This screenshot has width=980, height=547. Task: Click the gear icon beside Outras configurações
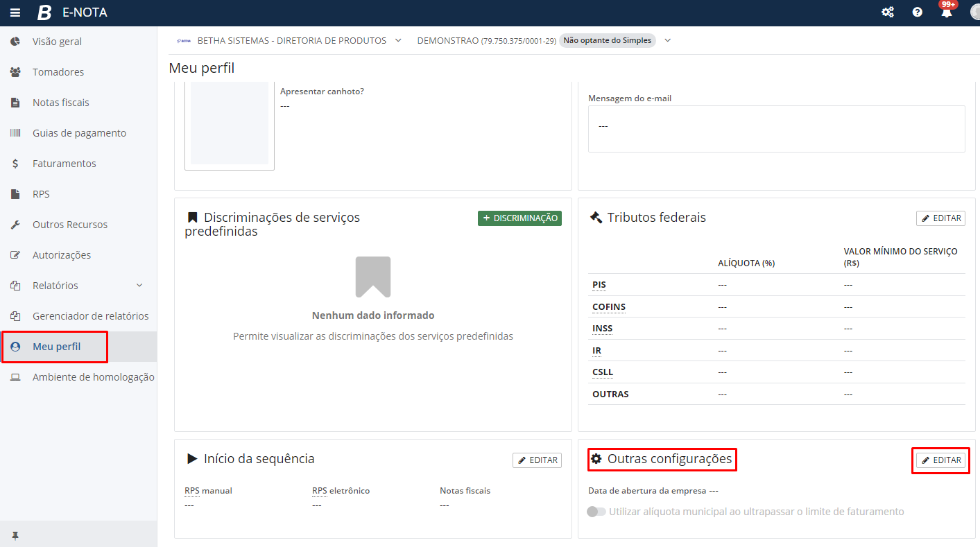596,458
